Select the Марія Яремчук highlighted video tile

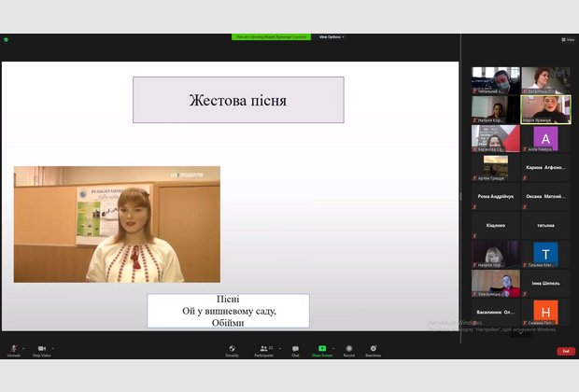tap(544, 108)
